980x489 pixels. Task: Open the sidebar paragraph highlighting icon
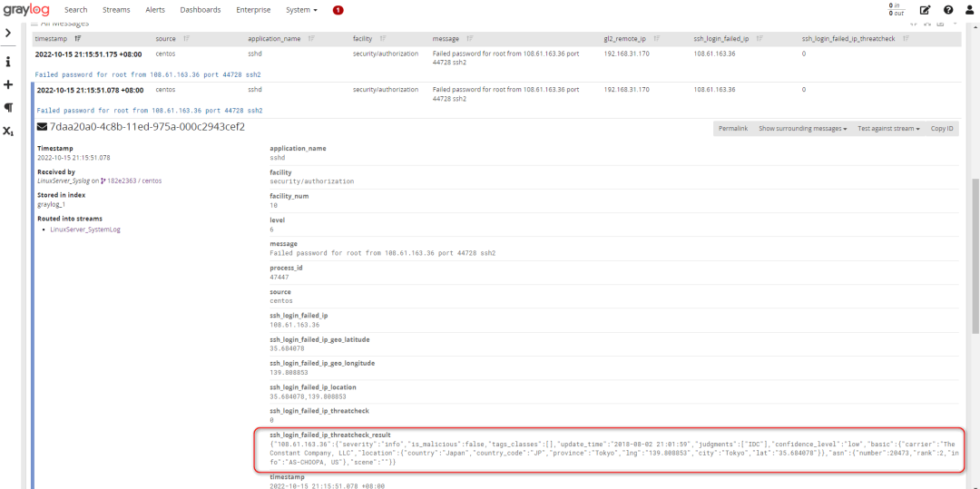[8, 107]
